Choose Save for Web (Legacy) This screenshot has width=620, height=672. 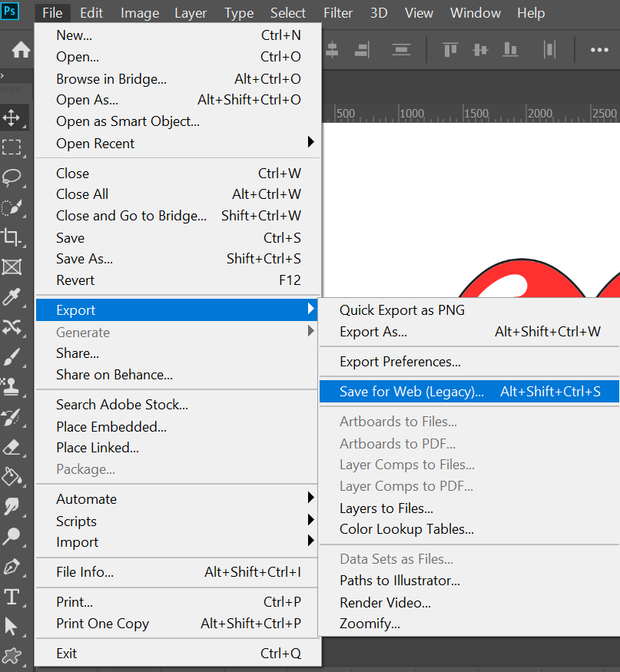[469, 391]
